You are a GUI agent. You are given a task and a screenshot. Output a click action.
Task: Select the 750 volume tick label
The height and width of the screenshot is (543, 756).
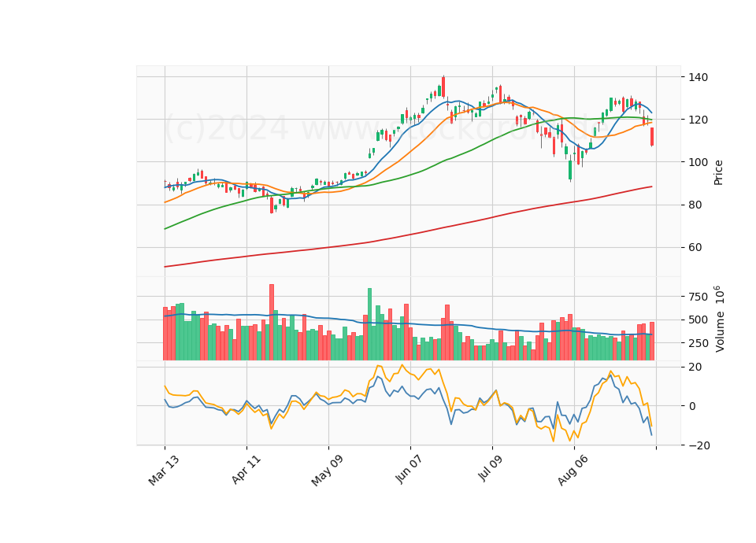click(699, 297)
